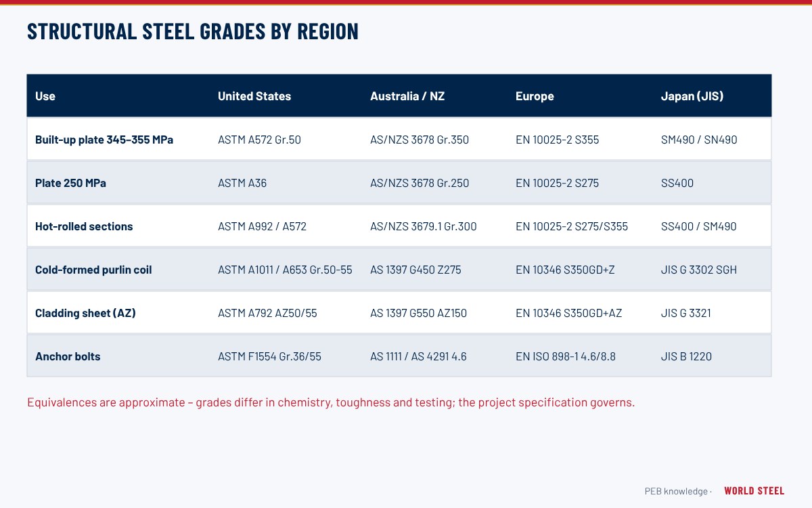Click the 'AS 1111 / AS 4291 4.6' cell
Screen dimensions: 812x508
tap(418, 356)
